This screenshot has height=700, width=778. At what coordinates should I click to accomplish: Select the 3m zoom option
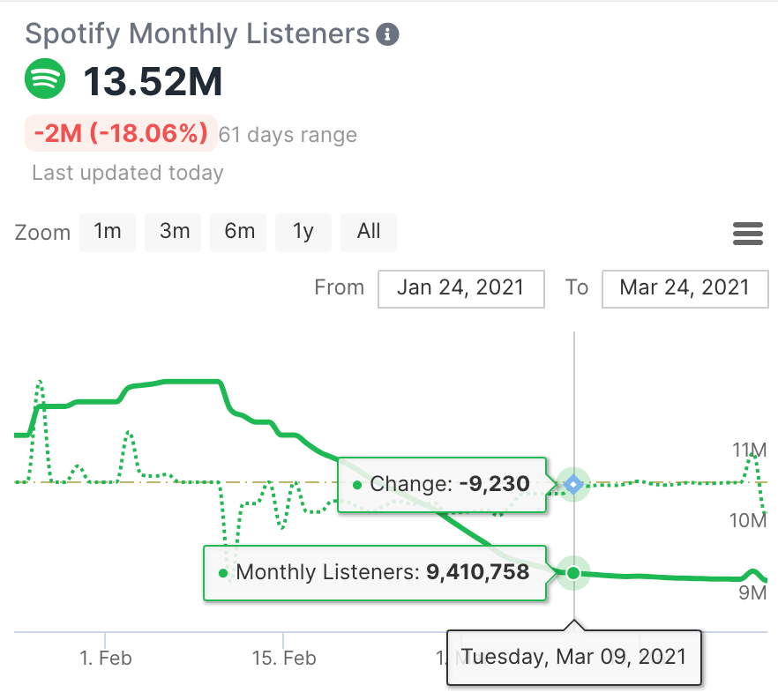(x=174, y=232)
